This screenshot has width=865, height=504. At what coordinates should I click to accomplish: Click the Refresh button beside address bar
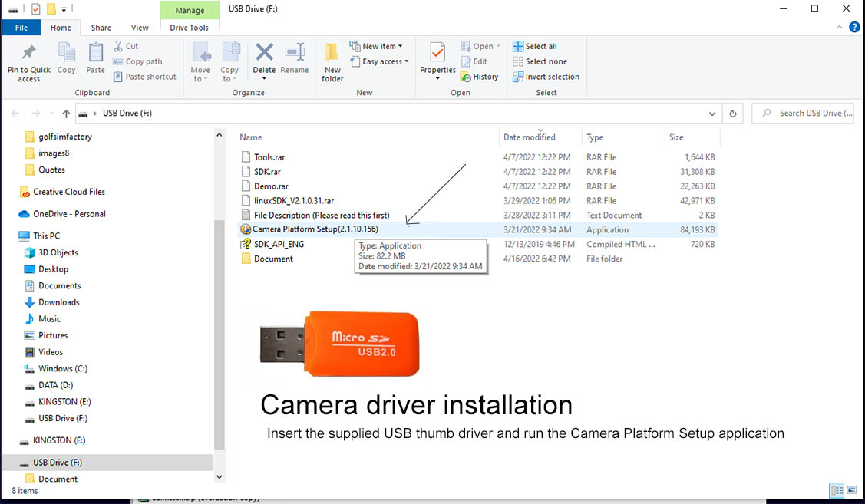click(x=733, y=114)
